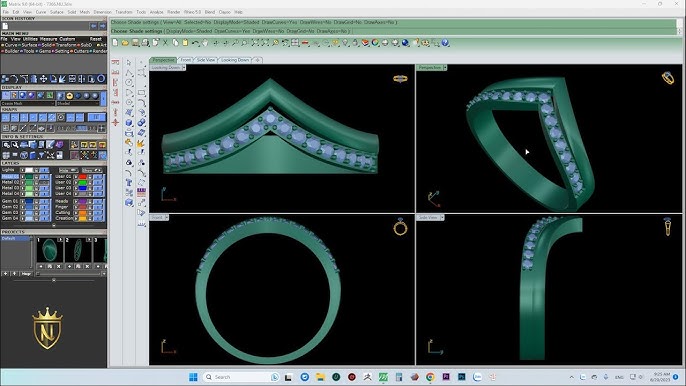Screen dimensions: 686x386
Task: Open Perspective viewport title dropdown arrow
Action: click(445, 67)
